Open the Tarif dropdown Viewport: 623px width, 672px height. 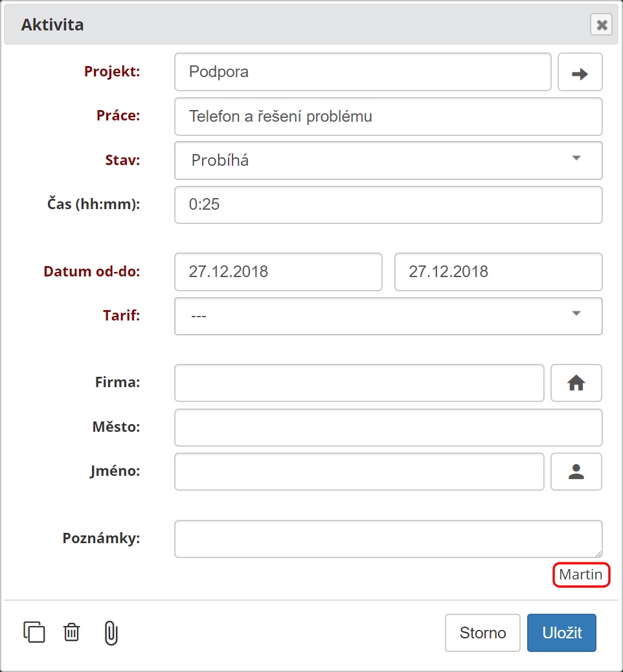(388, 317)
